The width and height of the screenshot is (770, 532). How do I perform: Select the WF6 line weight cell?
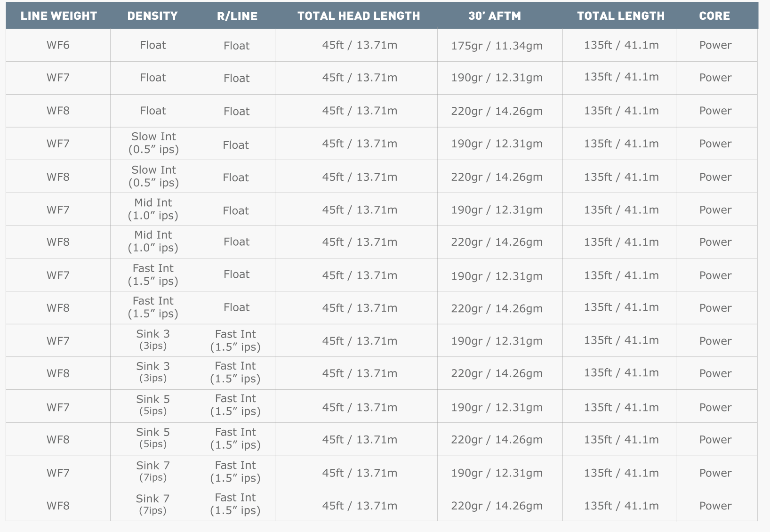point(58,45)
